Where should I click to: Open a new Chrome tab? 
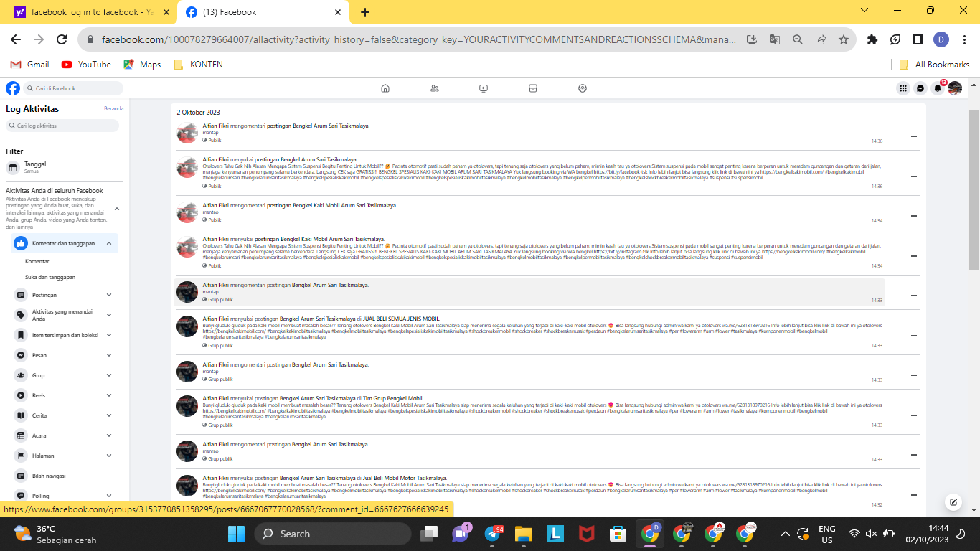pyautogui.click(x=365, y=12)
